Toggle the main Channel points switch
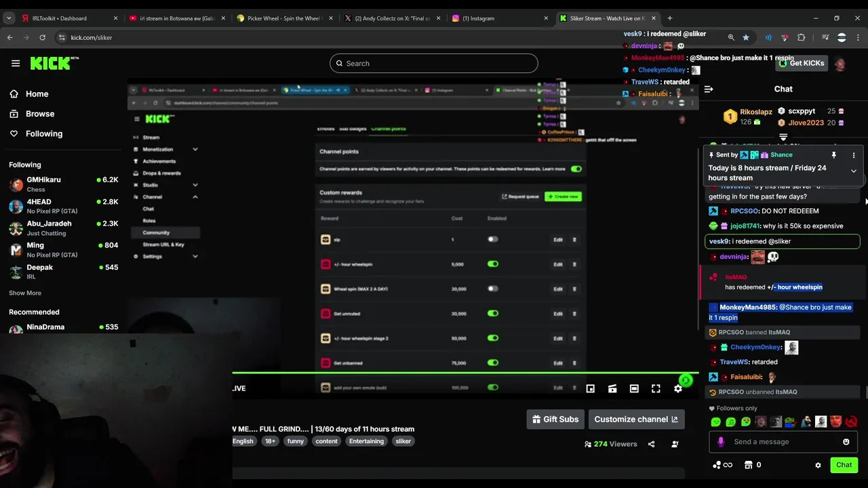The height and width of the screenshot is (488, 868). tap(576, 169)
